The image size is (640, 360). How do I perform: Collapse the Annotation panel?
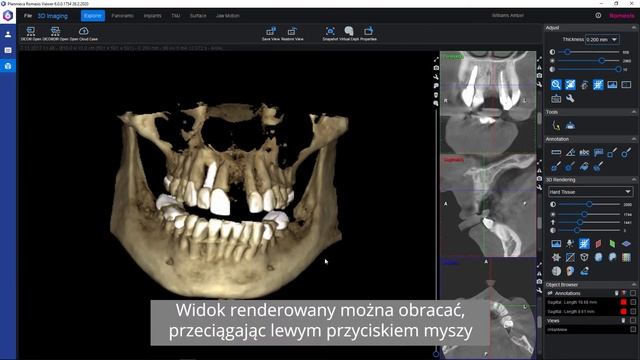click(x=633, y=139)
